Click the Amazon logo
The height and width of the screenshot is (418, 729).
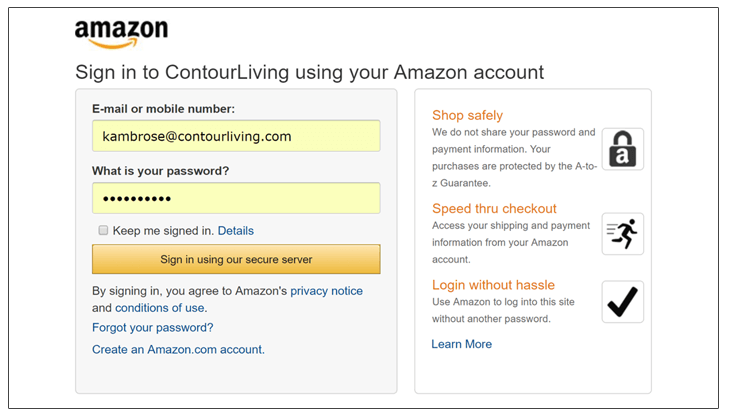pyautogui.click(x=121, y=34)
